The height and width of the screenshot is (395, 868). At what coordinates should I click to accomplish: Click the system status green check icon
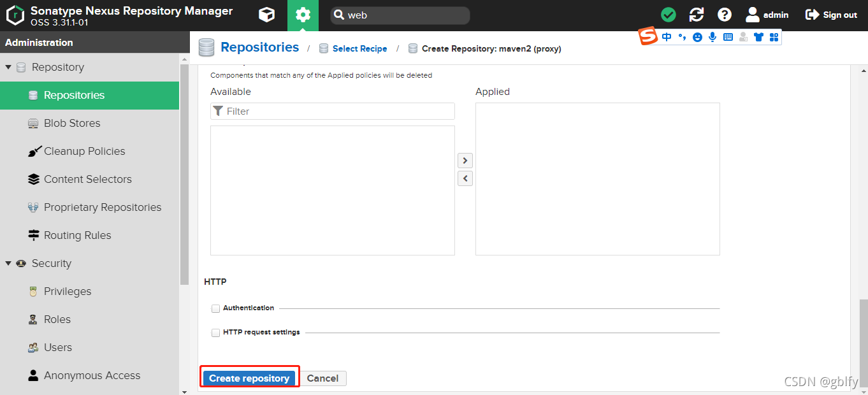[x=668, y=15]
